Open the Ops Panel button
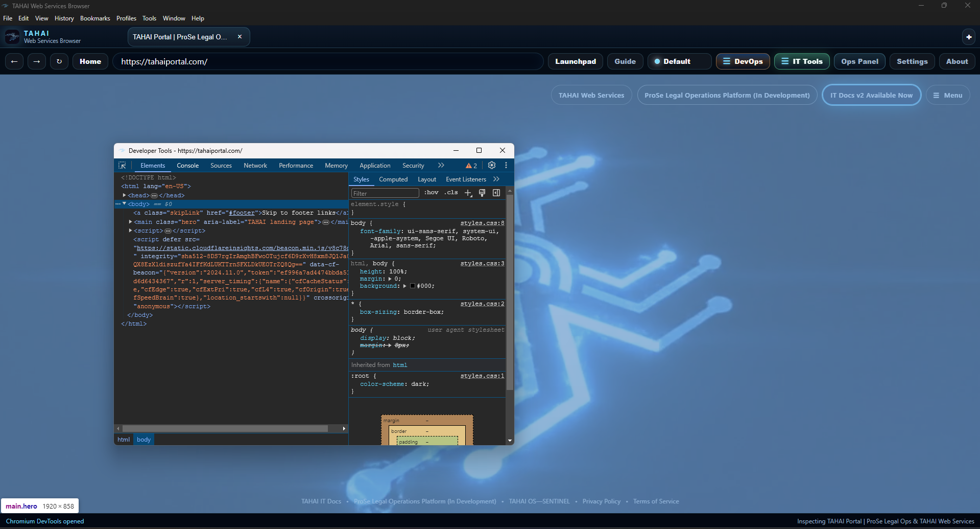The width and height of the screenshot is (980, 529). coord(860,61)
